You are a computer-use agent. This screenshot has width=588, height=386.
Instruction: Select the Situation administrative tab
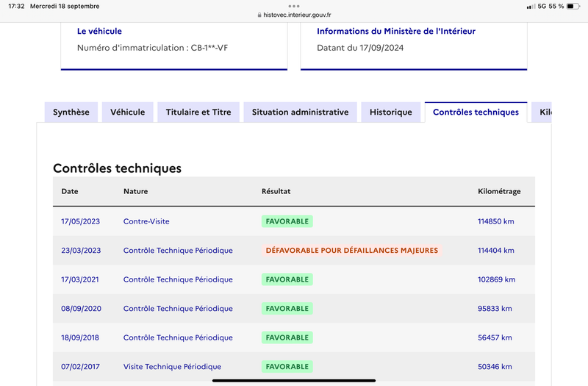300,112
